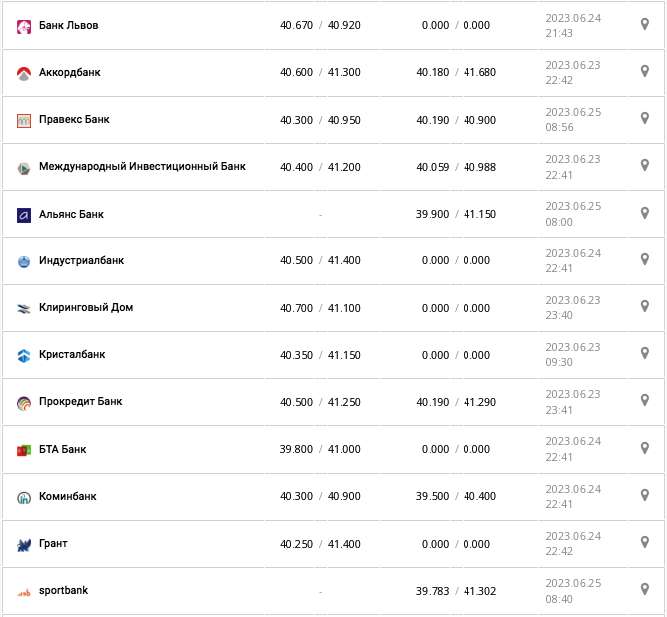Click the Банк Львов logo icon

(25, 27)
